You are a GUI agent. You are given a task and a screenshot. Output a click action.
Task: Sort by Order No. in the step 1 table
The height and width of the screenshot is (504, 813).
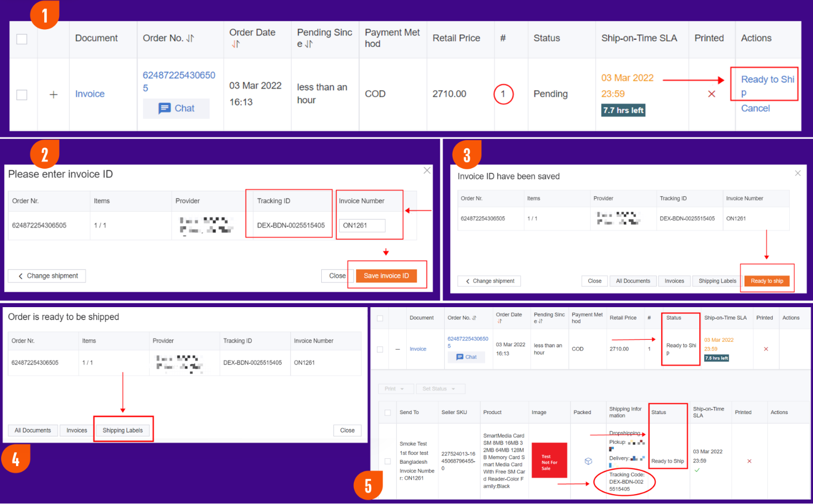pyautogui.click(x=190, y=39)
